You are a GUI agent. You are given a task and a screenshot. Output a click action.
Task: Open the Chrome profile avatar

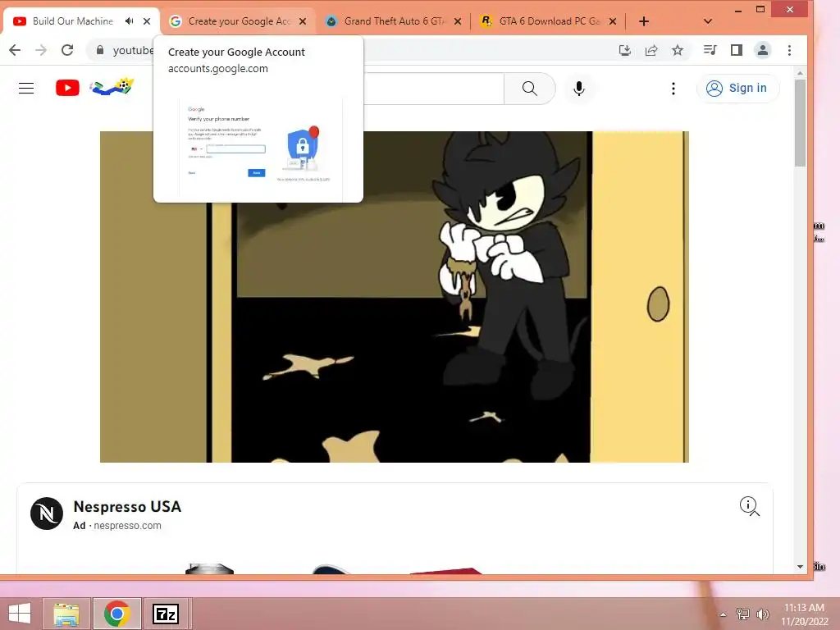coord(762,50)
